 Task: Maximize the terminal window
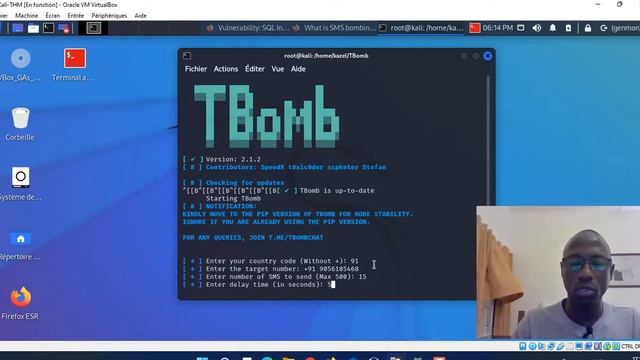click(x=476, y=56)
